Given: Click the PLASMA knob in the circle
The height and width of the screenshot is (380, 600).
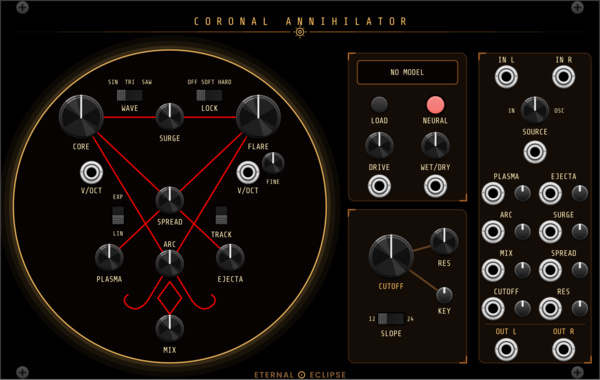Looking at the screenshot, I should 109,258.
